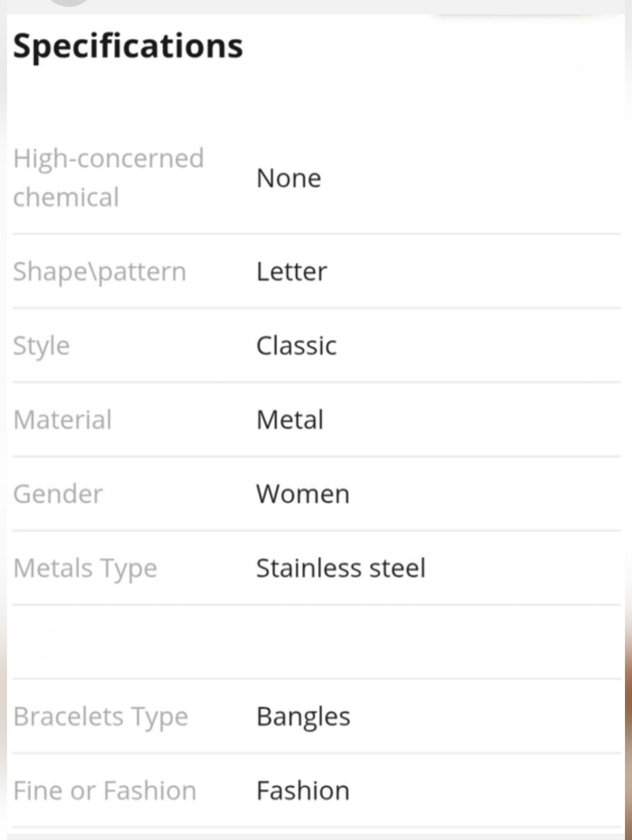The image size is (632, 840).
Task: Select the Stainless steel value
Action: (341, 568)
